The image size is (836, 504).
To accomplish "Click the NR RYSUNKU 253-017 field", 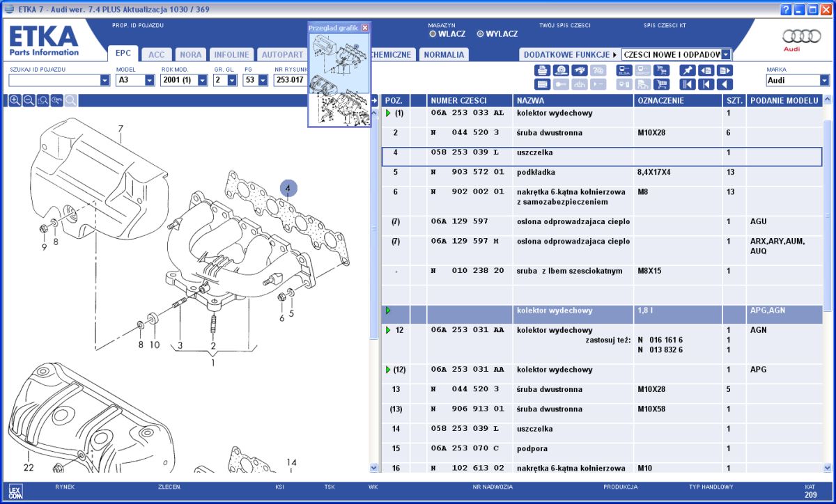I will (291, 80).
